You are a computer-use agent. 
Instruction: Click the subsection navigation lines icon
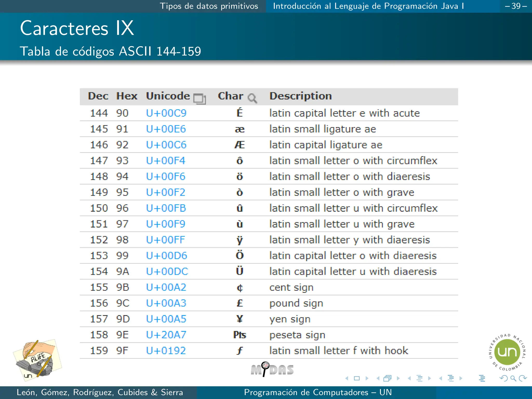[420, 378]
